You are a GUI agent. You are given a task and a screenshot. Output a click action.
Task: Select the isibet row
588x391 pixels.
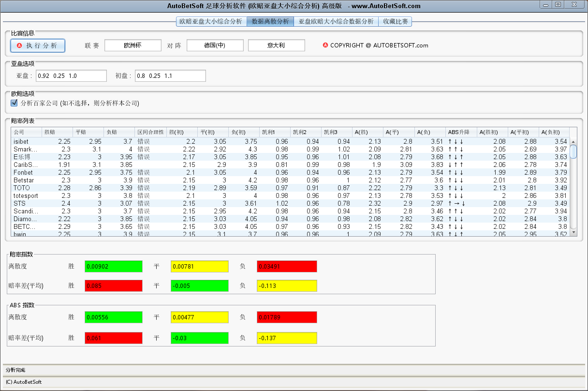tap(290, 141)
